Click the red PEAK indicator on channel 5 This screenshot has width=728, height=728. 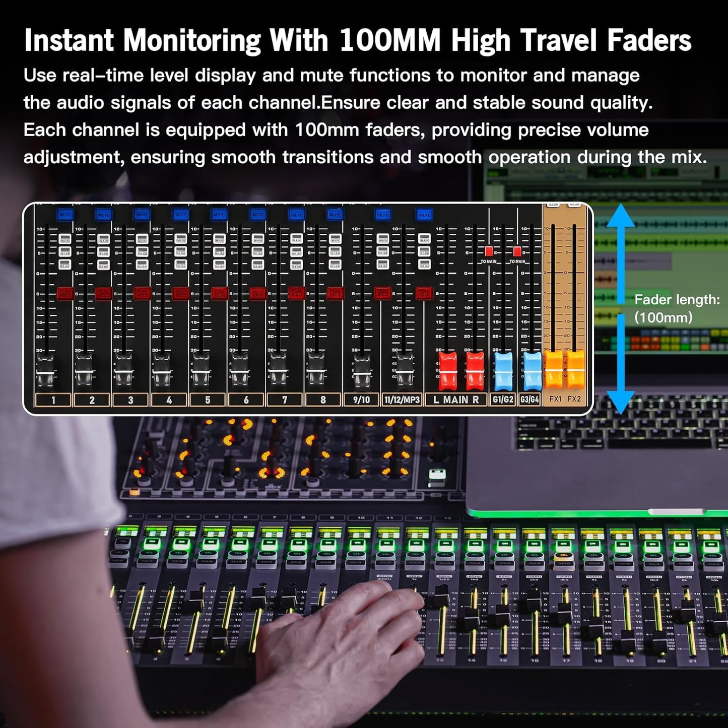[220, 294]
